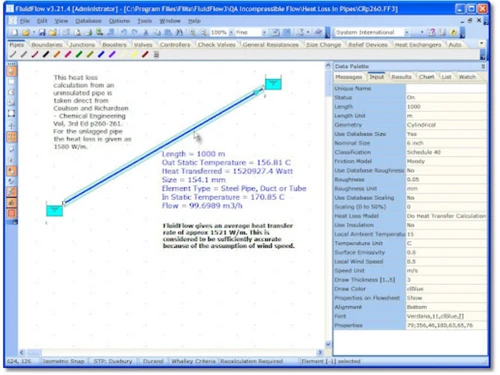Screen dimensions: 500x375
Task: Click the upper right reservoir tank
Action: click(273, 83)
